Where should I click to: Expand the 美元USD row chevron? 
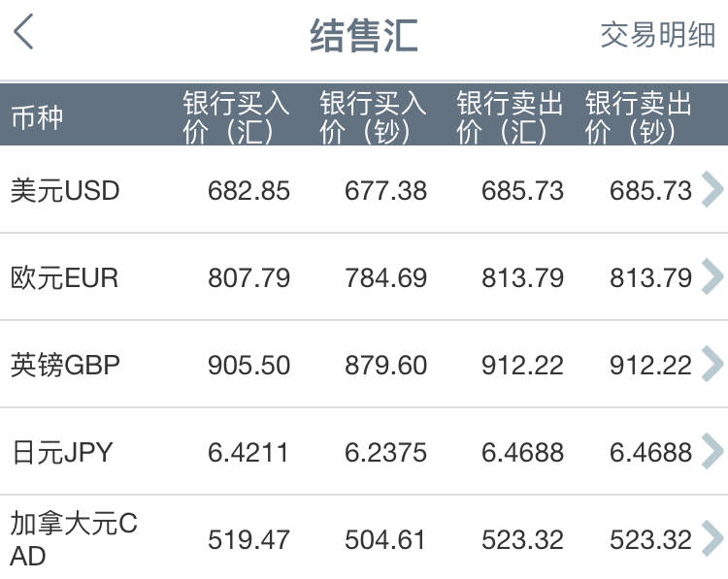(x=711, y=190)
